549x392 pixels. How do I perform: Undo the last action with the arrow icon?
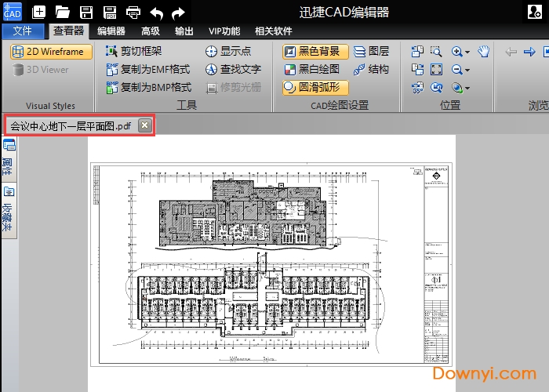(156, 13)
